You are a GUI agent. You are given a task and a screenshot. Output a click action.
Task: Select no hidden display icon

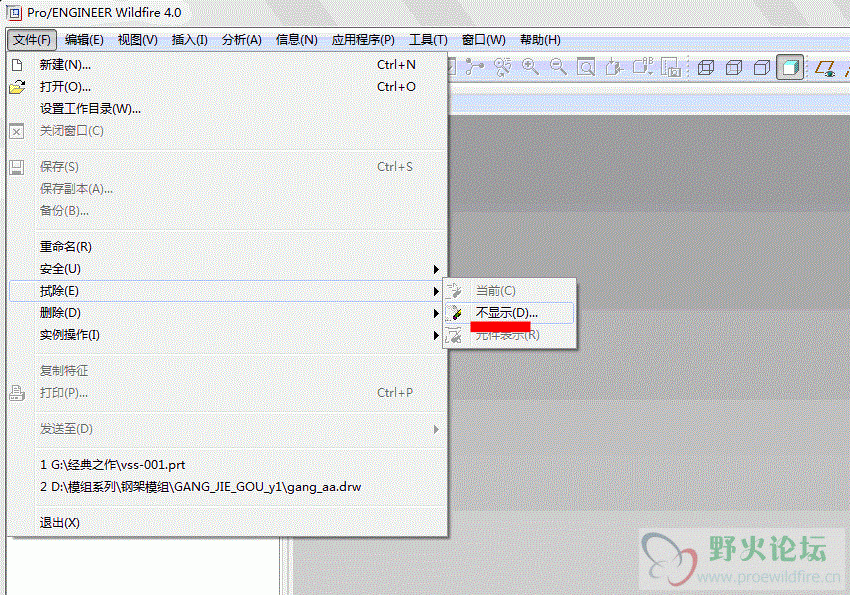coord(762,67)
